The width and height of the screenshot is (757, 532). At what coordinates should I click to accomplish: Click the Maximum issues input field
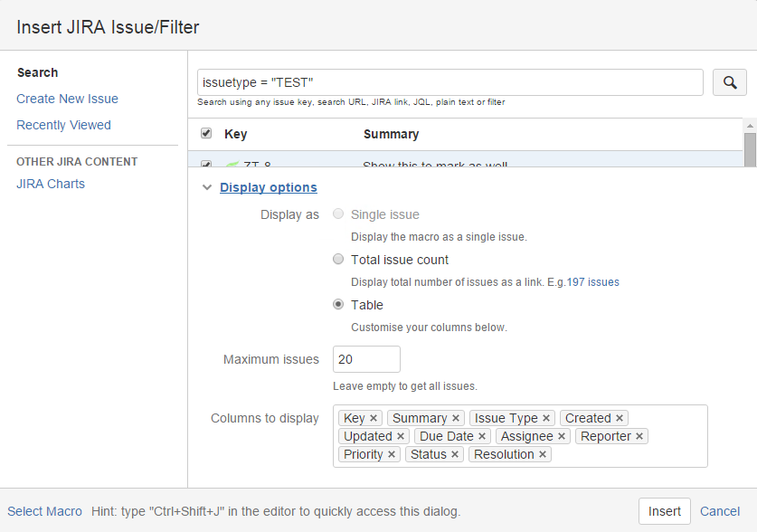pyautogui.click(x=366, y=359)
